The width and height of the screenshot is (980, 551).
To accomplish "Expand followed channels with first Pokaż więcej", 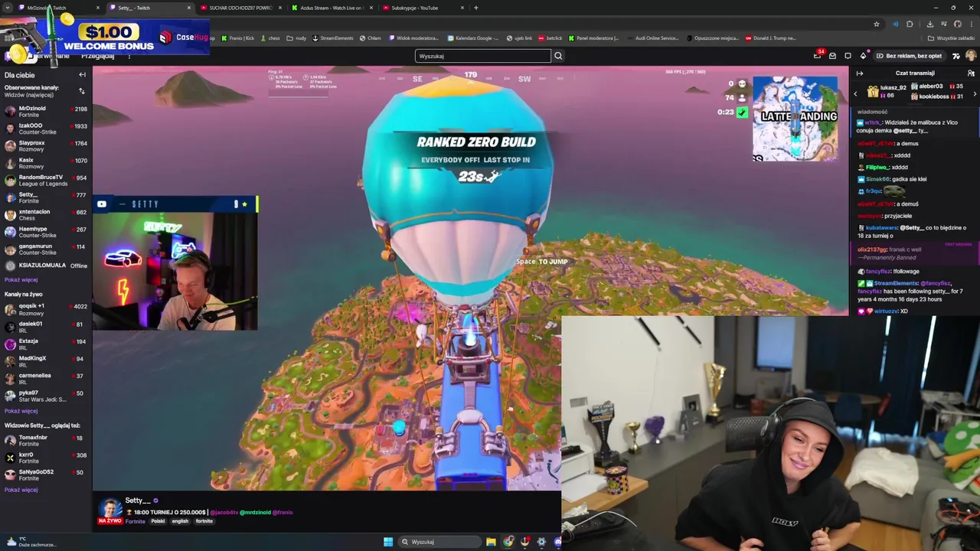I will 21,280.
